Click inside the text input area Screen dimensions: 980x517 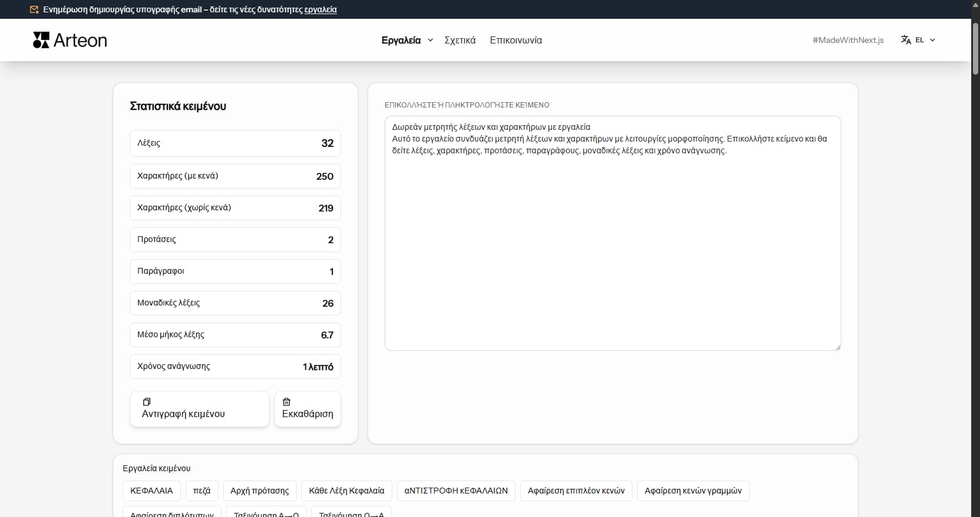click(612, 247)
